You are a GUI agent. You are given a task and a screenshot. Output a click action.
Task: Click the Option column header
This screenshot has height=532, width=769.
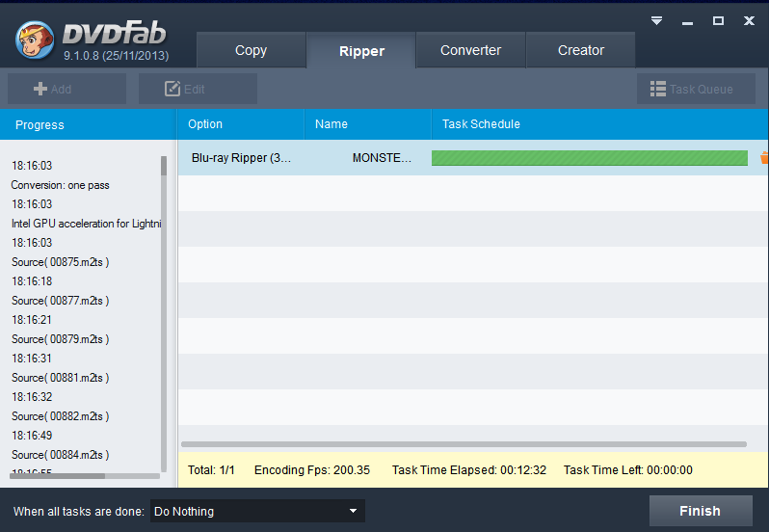coord(240,124)
